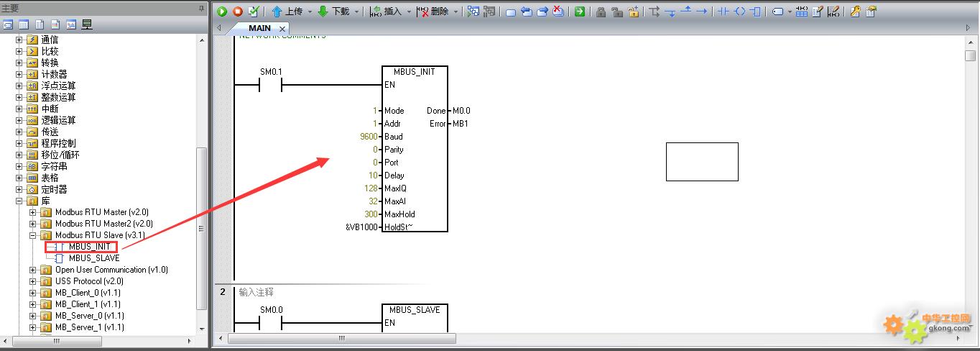Click the network comments icon
The height and width of the screenshot is (351, 980).
(834, 12)
